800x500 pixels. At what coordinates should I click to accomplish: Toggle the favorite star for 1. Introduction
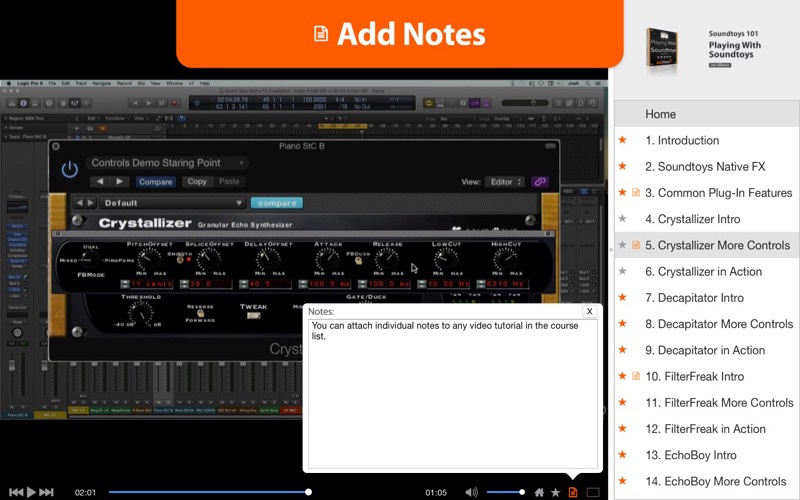click(622, 140)
